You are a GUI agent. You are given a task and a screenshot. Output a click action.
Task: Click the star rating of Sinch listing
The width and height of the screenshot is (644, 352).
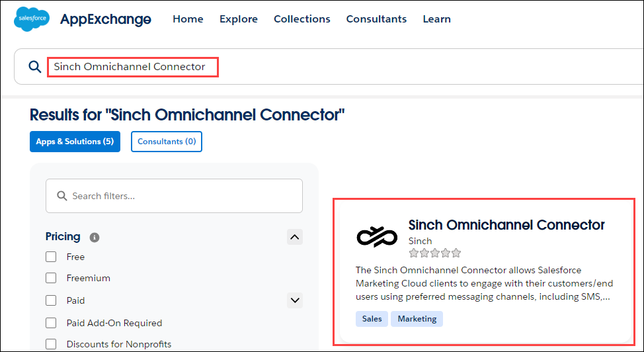click(434, 253)
